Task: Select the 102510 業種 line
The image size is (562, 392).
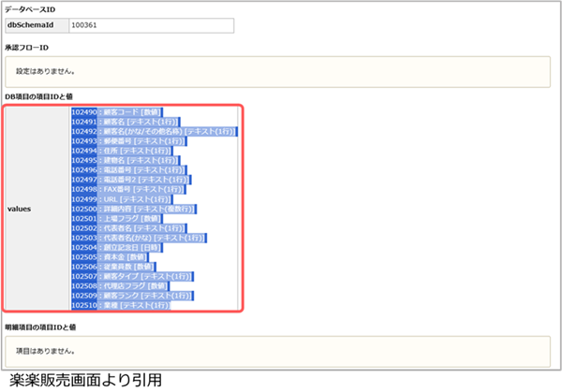Action: (121, 305)
